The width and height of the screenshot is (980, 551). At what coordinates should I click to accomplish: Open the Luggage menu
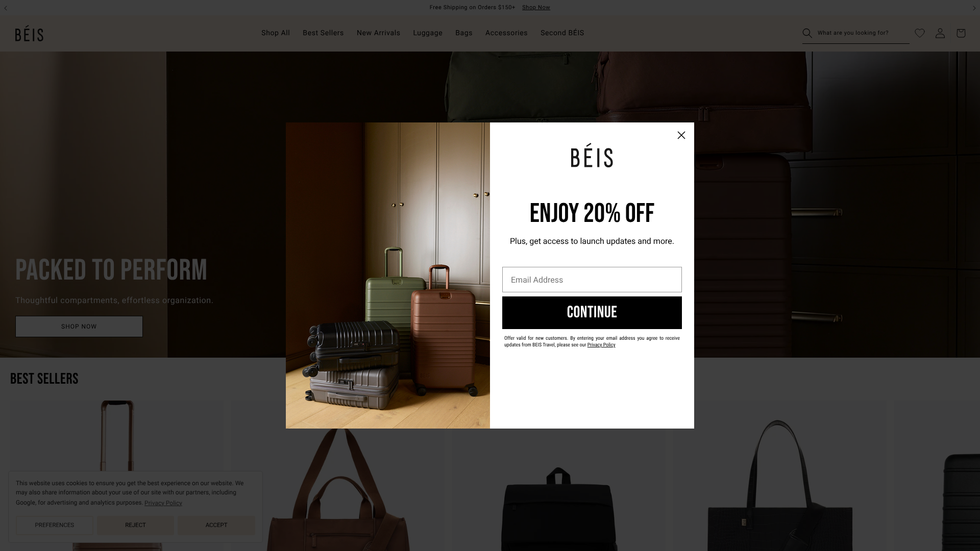coord(428,33)
